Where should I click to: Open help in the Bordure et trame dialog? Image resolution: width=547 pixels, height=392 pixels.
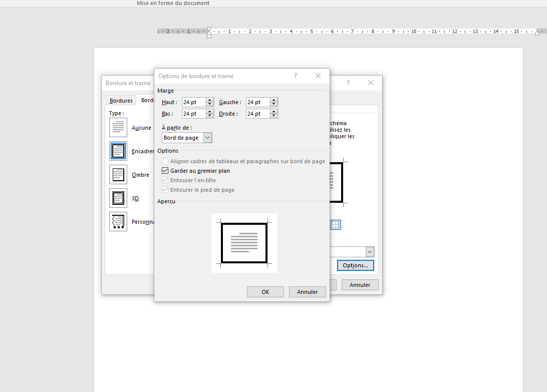click(348, 83)
